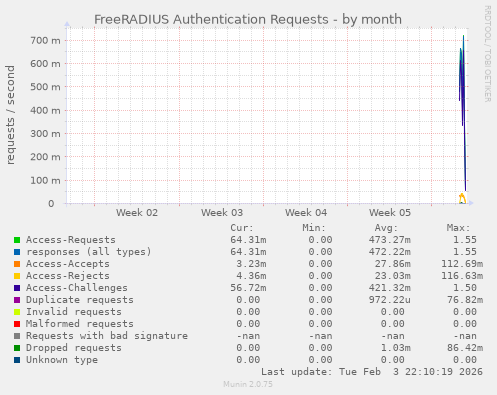
Task: Click the Malformed requests legend label
Action: pos(80,324)
